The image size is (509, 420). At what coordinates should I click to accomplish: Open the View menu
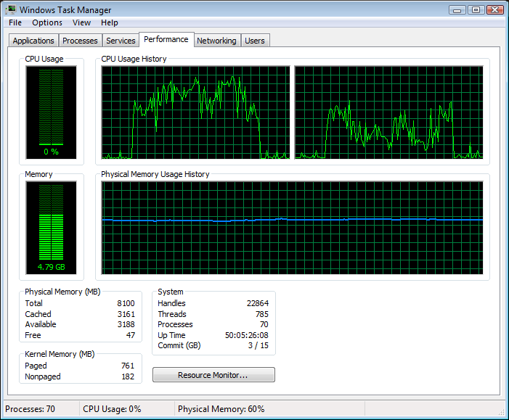[81, 22]
